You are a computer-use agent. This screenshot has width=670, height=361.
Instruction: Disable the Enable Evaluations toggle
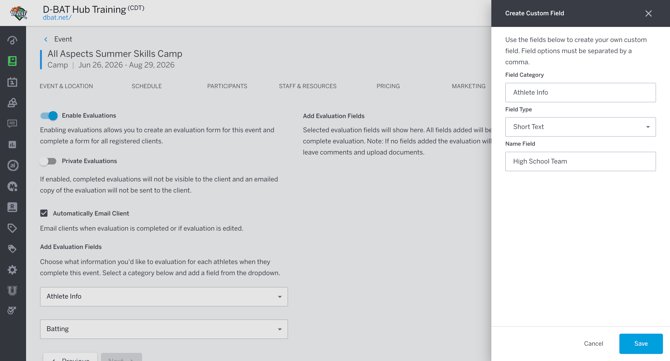(x=49, y=116)
